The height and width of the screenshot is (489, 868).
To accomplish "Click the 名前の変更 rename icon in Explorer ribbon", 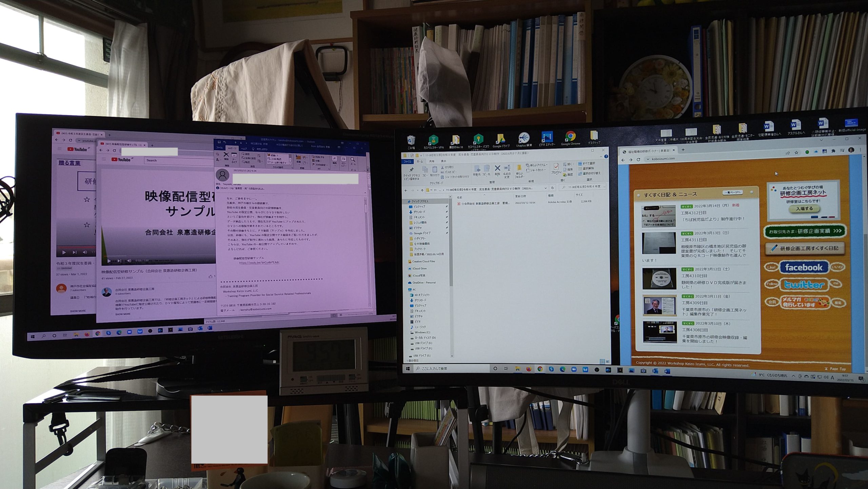I will coord(507,171).
